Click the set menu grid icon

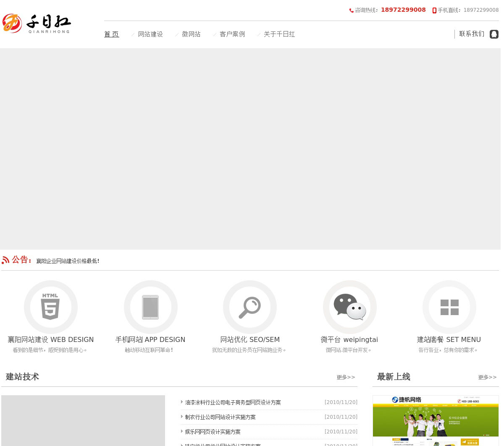[449, 307]
